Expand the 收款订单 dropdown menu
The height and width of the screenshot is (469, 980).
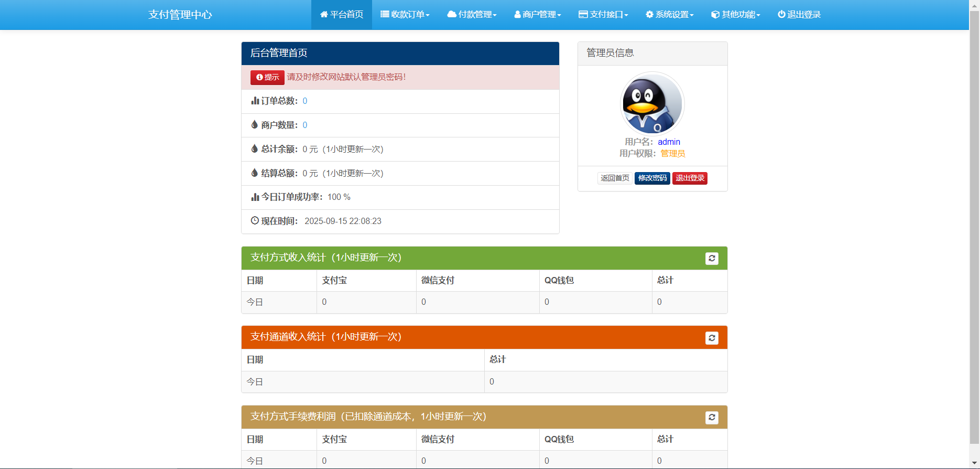coord(405,15)
